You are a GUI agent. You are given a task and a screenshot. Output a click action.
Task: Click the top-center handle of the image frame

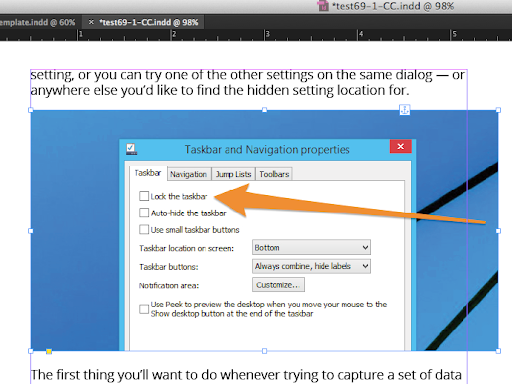click(264, 110)
